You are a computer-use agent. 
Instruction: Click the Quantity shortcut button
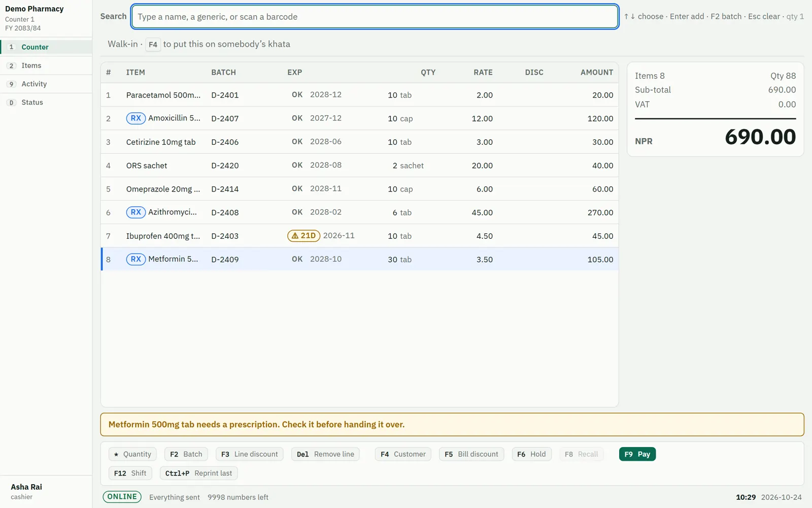tap(132, 454)
